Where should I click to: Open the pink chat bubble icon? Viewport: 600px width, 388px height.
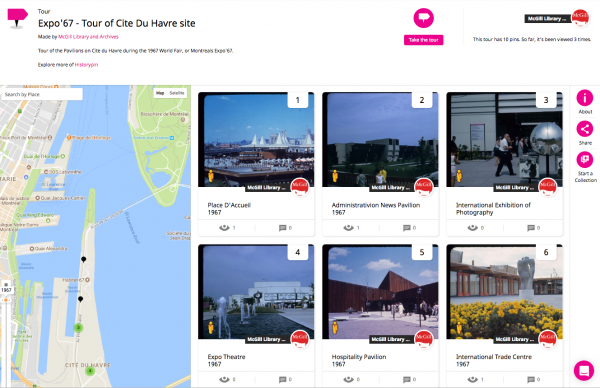pos(584,370)
